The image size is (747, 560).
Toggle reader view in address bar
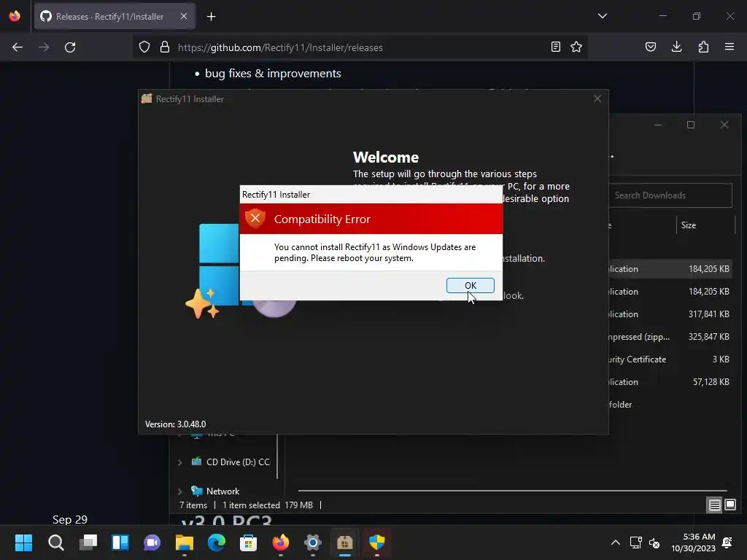[x=555, y=47]
